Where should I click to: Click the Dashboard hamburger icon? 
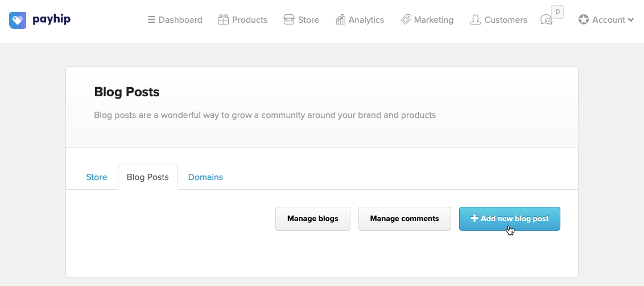click(151, 20)
